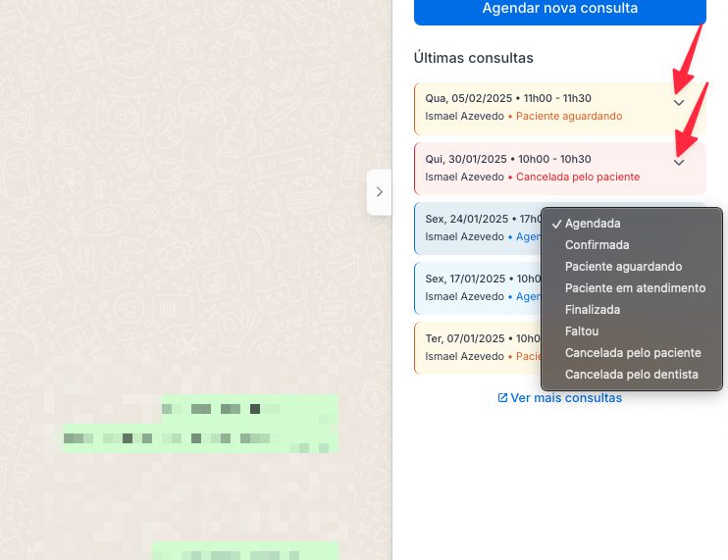This screenshot has height=560, width=728.
Task: Select Agendada status in the menu
Action: [x=593, y=224]
